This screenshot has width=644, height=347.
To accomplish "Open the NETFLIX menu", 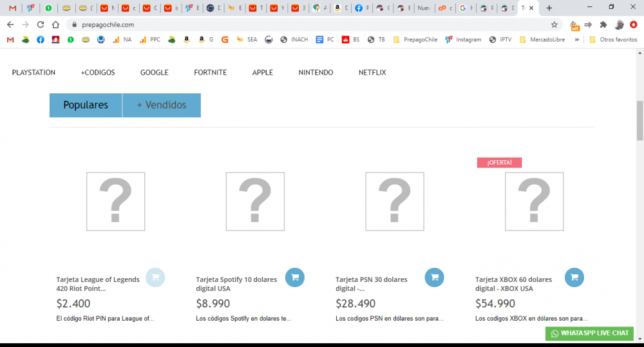I will [x=372, y=73].
